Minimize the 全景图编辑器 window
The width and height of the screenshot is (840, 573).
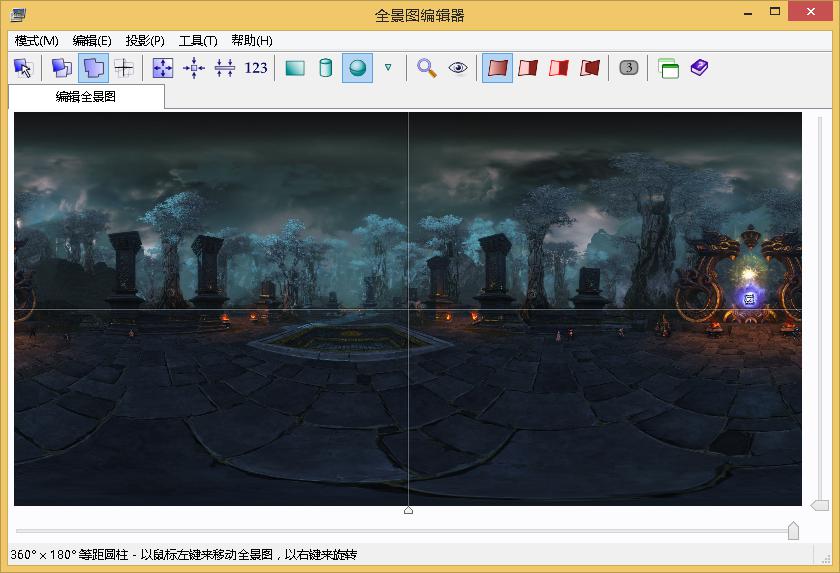point(748,12)
